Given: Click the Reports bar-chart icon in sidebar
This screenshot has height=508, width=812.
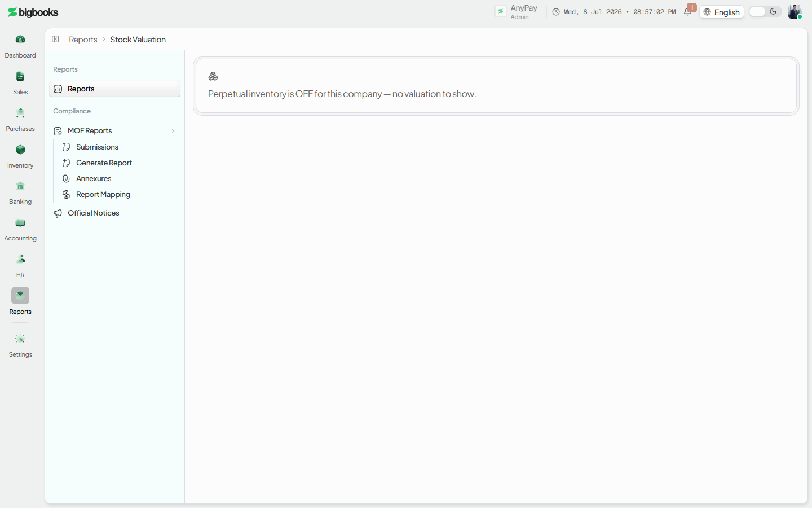Looking at the screenshot, I should click(58, 89).
